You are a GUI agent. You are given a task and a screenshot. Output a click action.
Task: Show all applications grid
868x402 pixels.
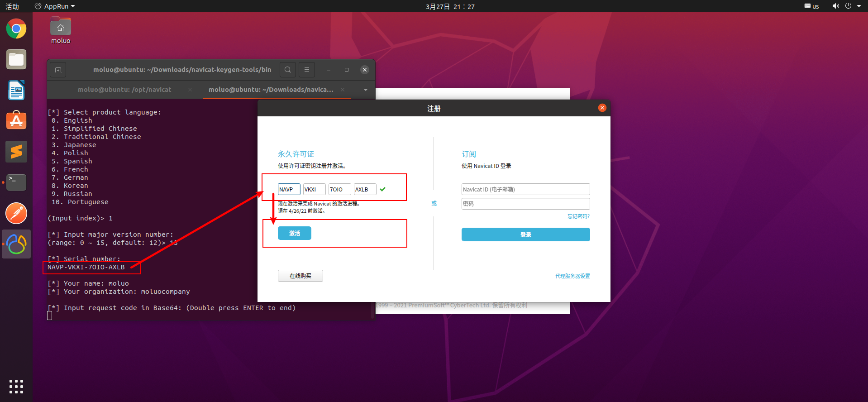pos(16,387)
